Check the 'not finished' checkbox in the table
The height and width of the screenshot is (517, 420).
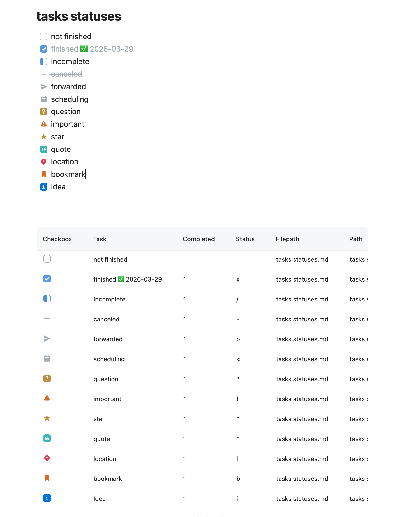47,259
